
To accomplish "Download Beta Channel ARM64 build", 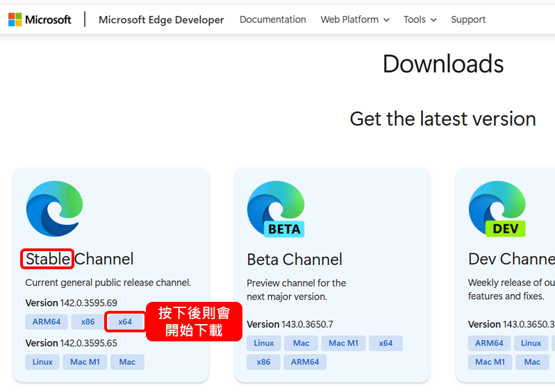I will [305, 362].
